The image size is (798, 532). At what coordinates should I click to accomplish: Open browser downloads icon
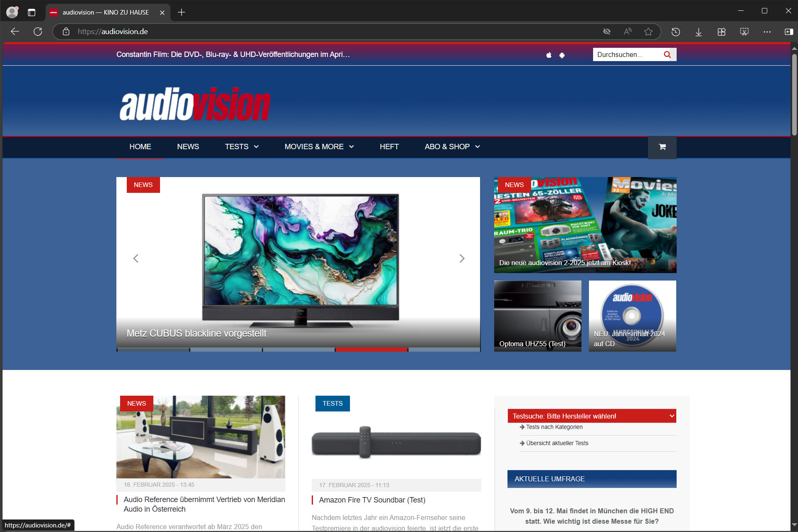pos(698,32)
